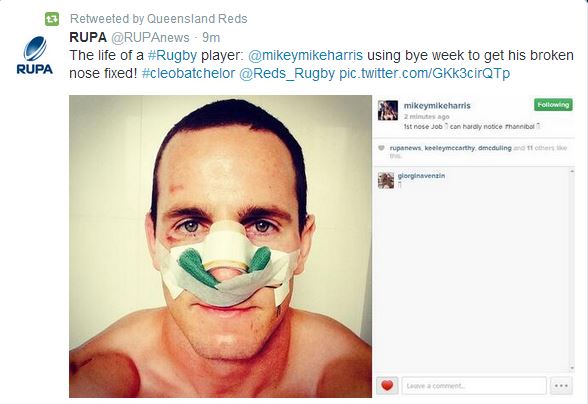Click the green retweet icon
Viewport: 588px width, 404px height.
click(52, 19)
